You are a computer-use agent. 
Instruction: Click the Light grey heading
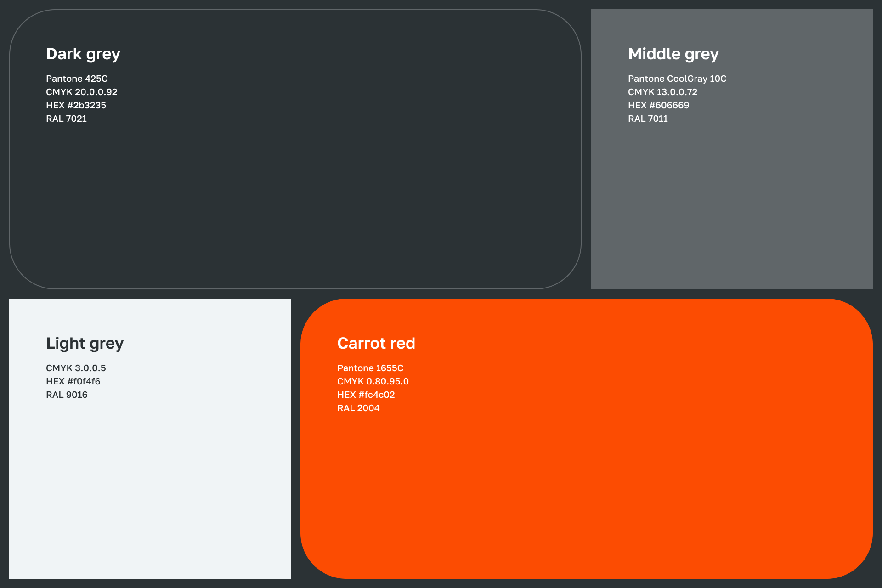point(85,344)
